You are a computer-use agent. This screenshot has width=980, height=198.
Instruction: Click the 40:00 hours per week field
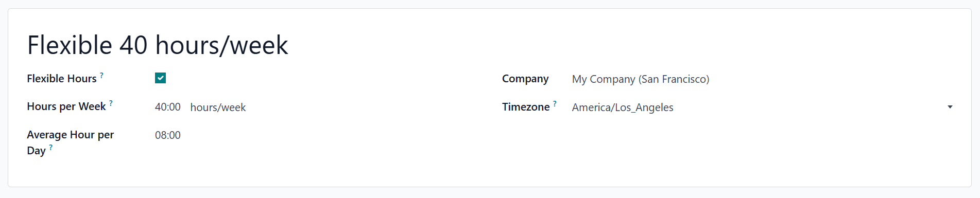pos(168,107)
